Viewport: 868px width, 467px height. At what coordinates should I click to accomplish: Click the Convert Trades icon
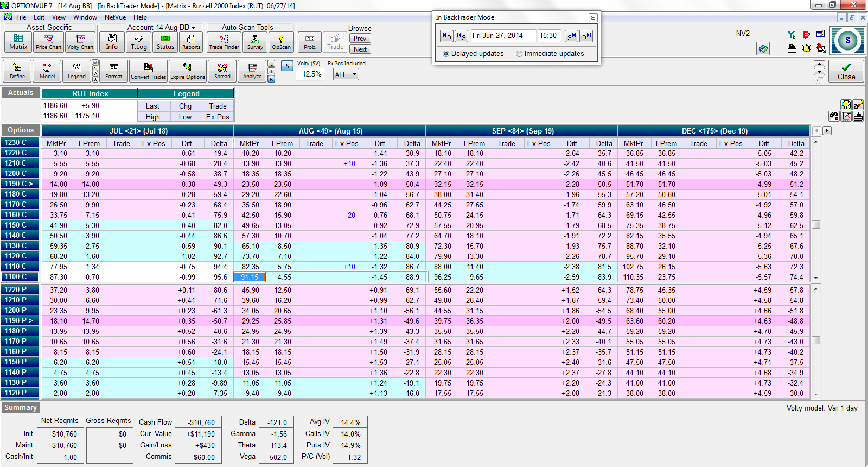(148, 71)
